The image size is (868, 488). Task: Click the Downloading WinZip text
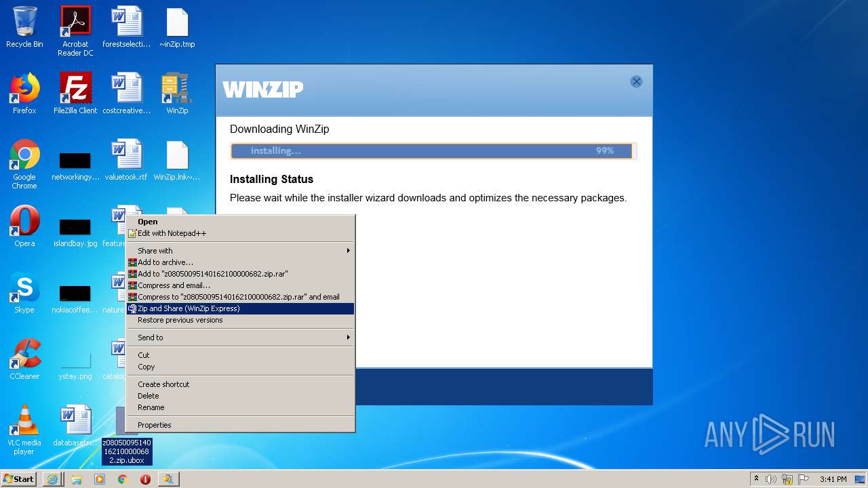279,129
